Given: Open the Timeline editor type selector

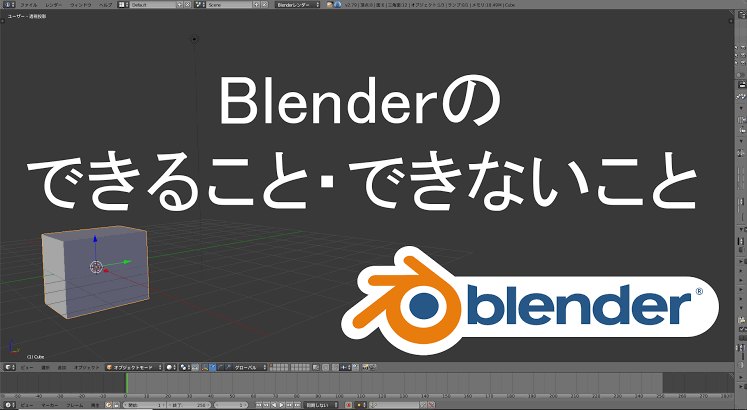Looking at the screenshot, I should click(x=10, y=405).
